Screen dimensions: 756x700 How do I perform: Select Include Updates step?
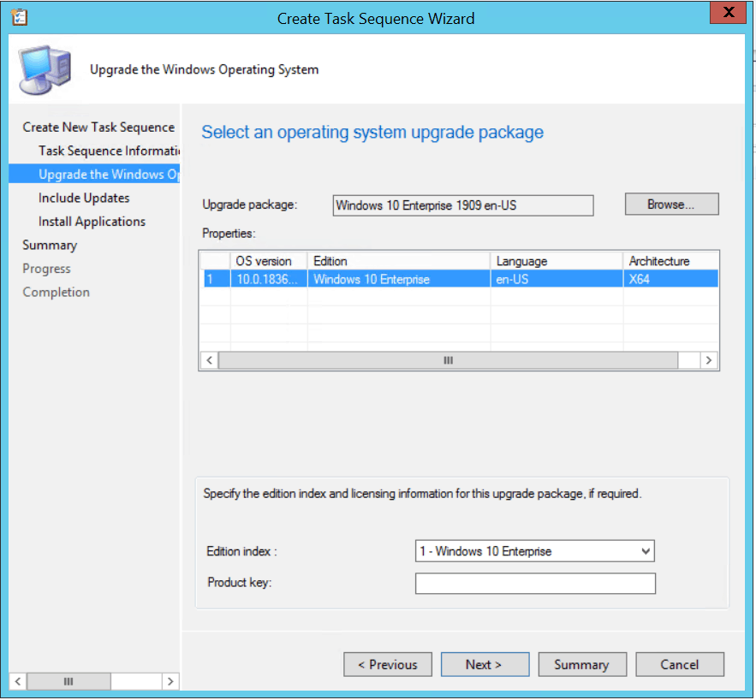(x=84, y=198)
